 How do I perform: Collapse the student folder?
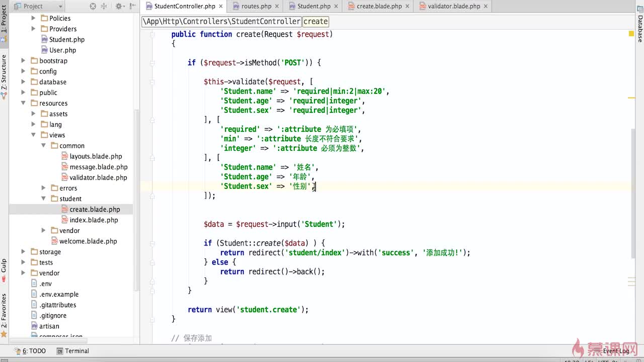pyautogui.click(x=43, y=199)
